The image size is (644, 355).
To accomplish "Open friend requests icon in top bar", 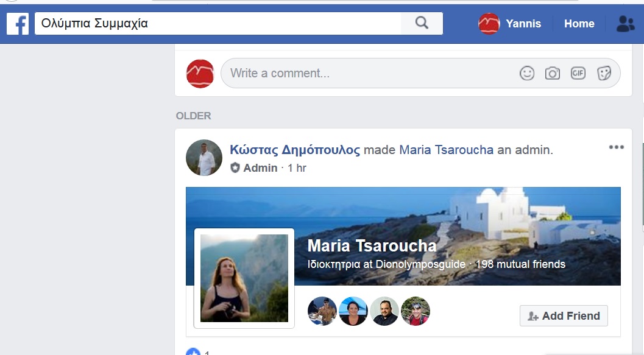I will (625, 24).
